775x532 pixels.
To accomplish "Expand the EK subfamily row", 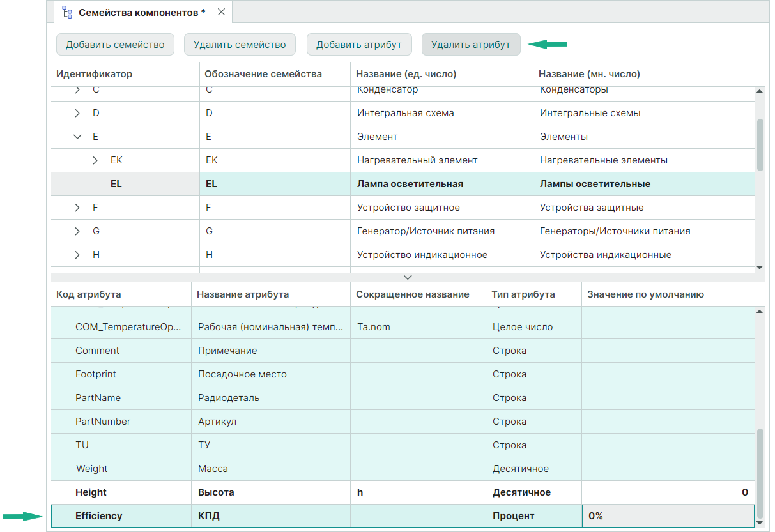I will point(95,160).
